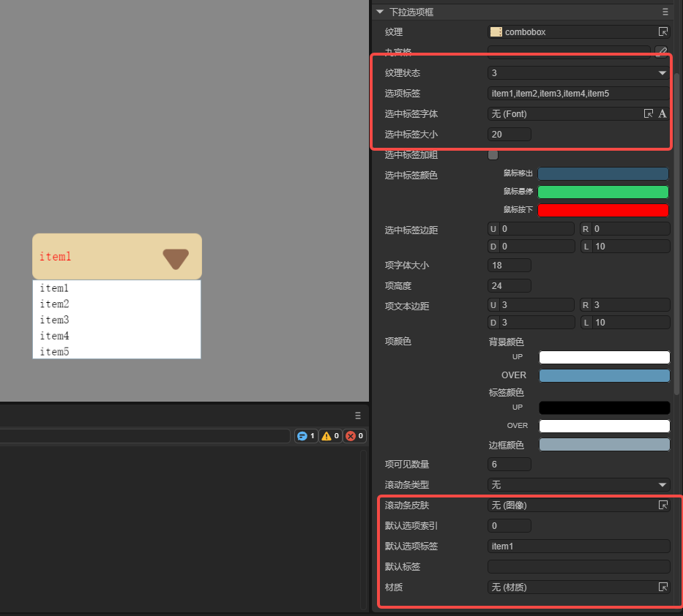Image resolution: width=683 pixels, height=616 pixels.
Task: Open resource picker for scrollbar skin
Action: [x=663, y=506]
